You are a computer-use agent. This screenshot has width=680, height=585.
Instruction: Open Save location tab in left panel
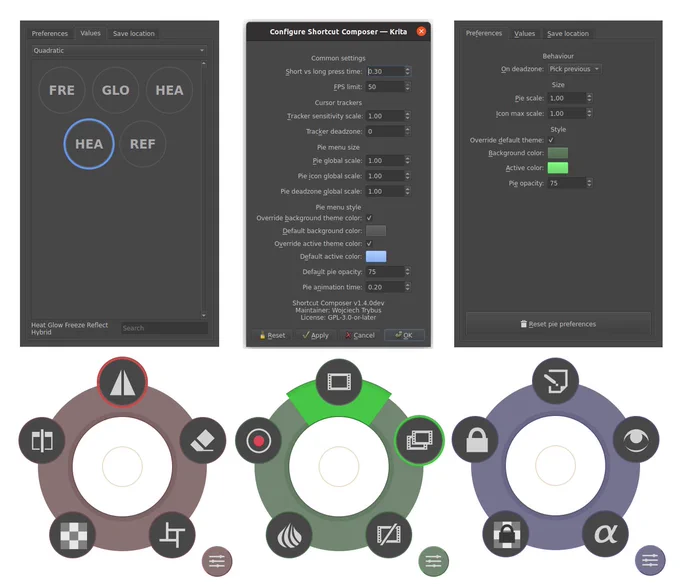point(134,33)
